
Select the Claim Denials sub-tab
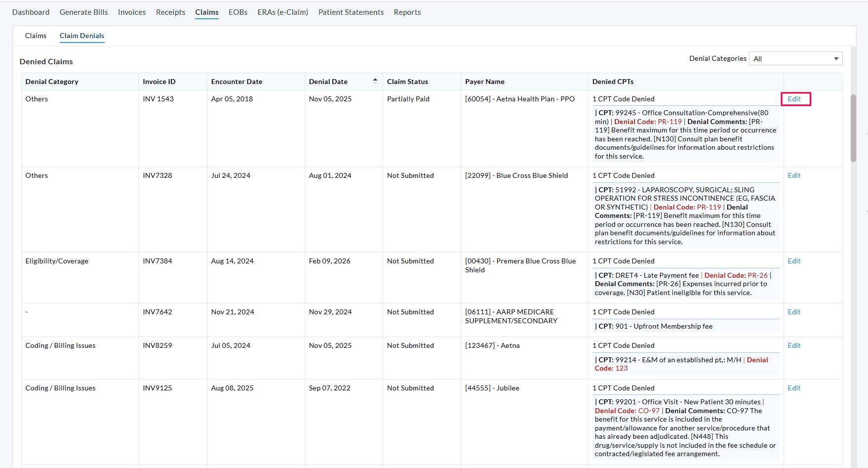[x=82, y=36]
